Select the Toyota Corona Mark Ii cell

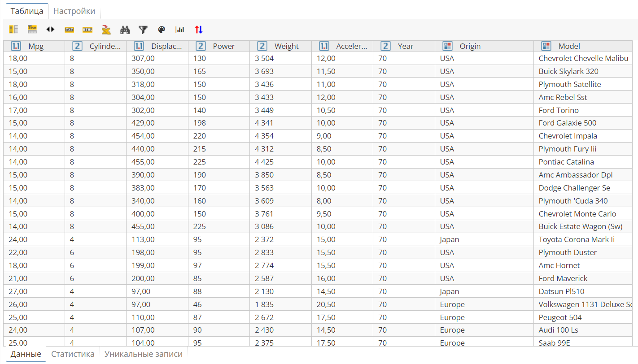[583, 239]
